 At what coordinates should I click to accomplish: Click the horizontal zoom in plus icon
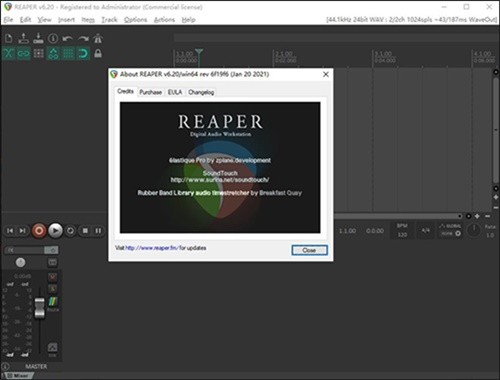coord(477,216)
